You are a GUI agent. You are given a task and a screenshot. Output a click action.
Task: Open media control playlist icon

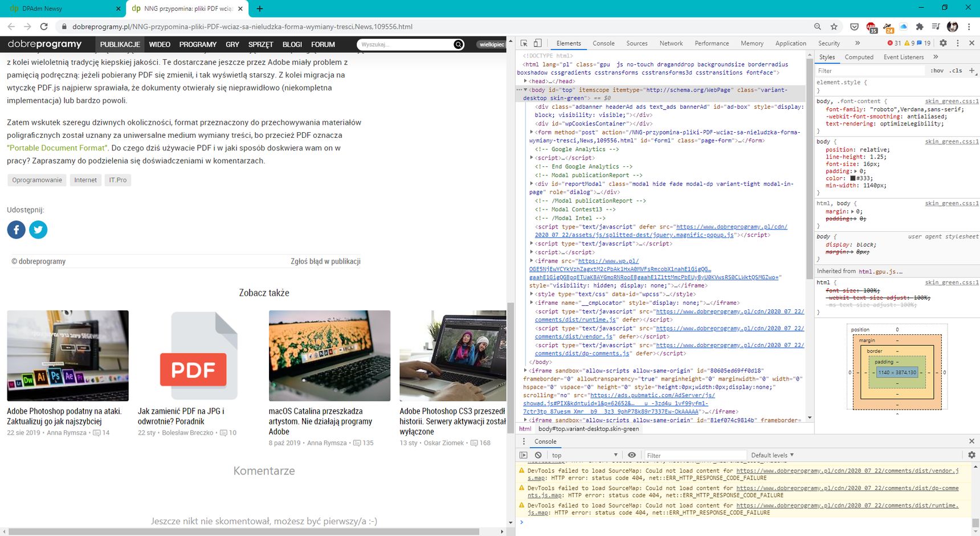tap(936, 26)
